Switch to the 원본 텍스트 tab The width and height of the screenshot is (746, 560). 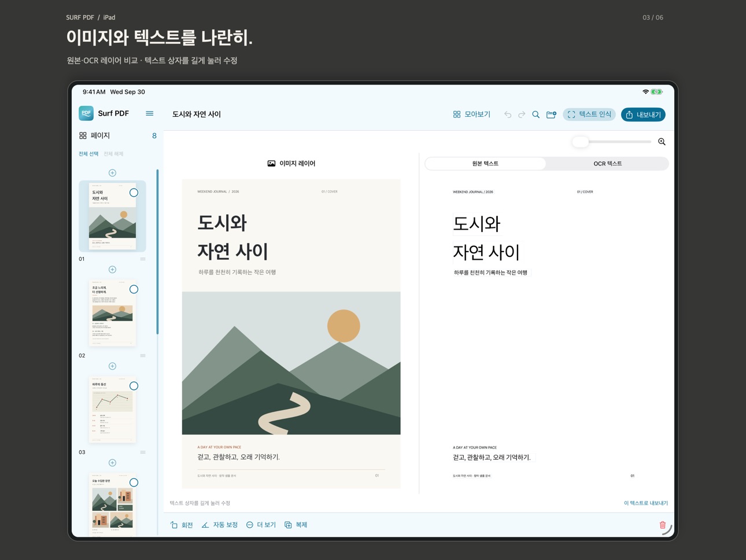[x=485, y=164]
